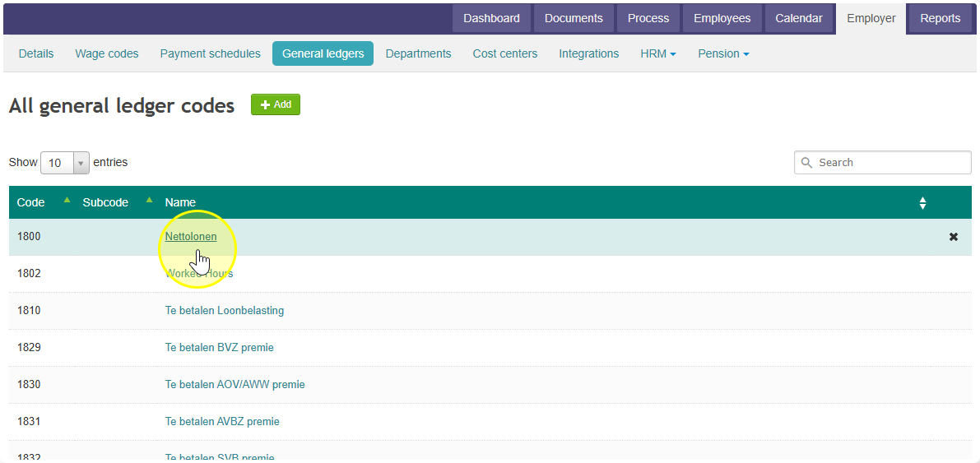Open Te betalen AVBZ premie ledger

[222, 422]
